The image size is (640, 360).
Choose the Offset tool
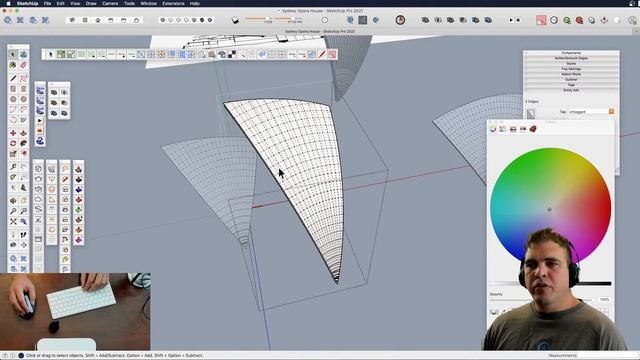tap(23, 153)
